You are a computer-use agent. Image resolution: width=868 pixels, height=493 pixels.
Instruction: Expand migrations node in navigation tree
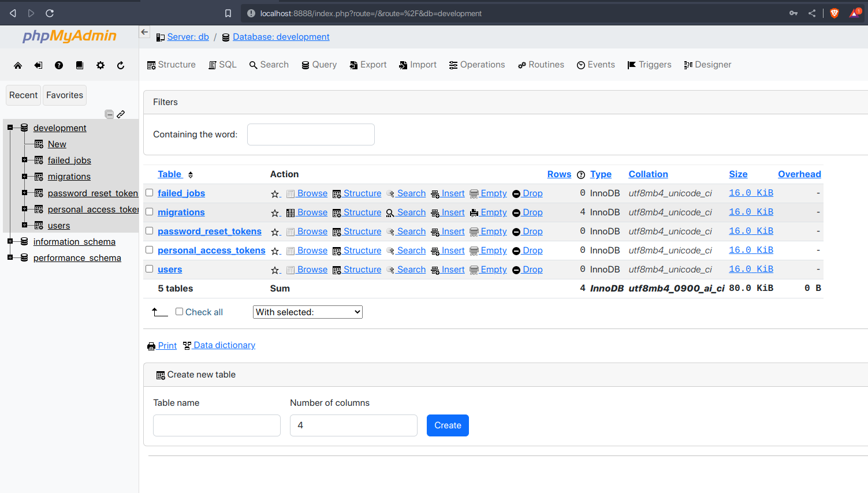24,176
